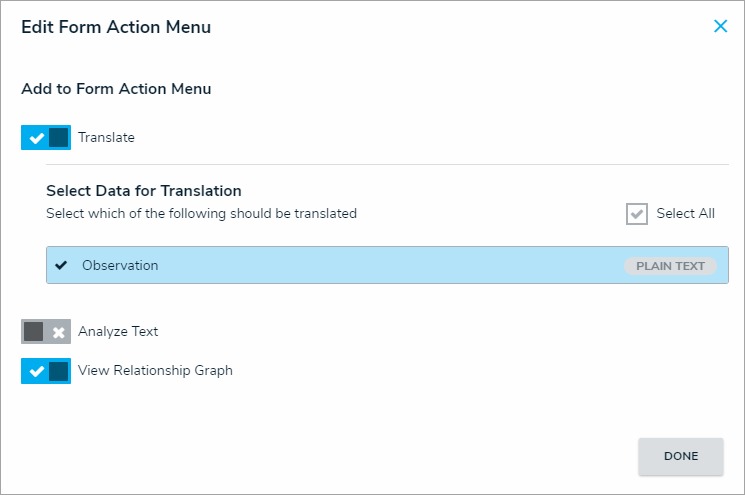The height and width of the screenshot is (495, 745).
Task: Enable the Analyze Text toggle switch
Action: (x=46, y=332)
